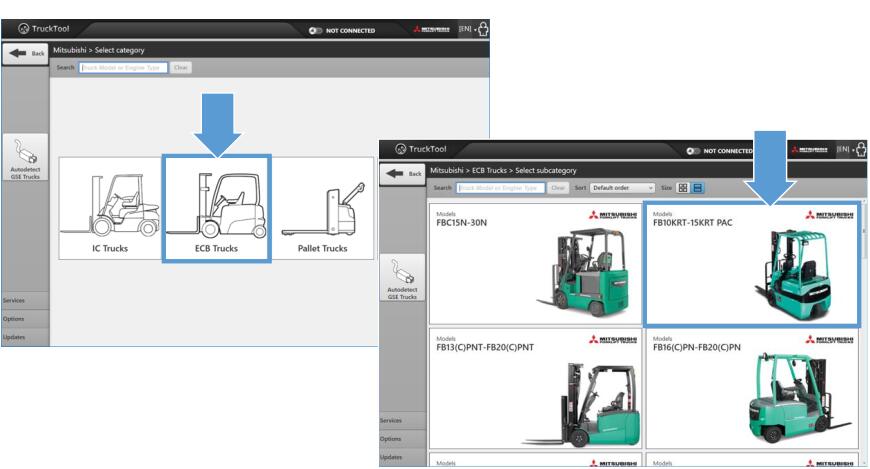
Task: Toggle the NOT CONNECTED switch in the subcategory window
Action: 693,151
